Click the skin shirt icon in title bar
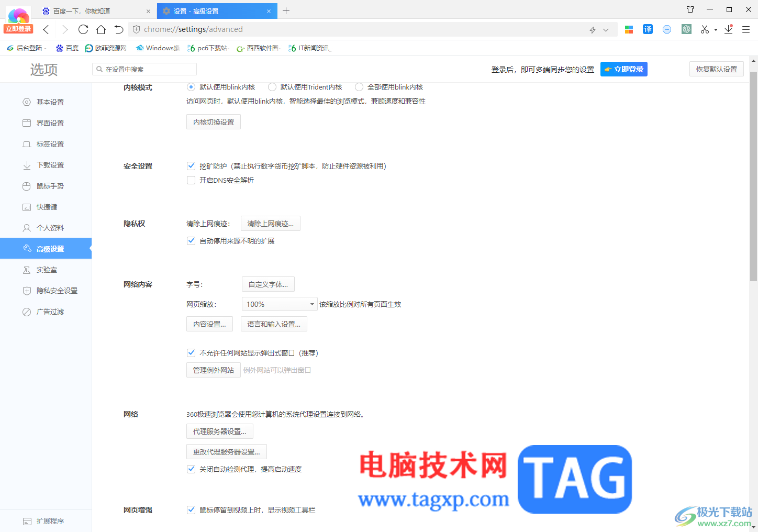The height and width of the screenshot is (532, 758). click(690, 9)
